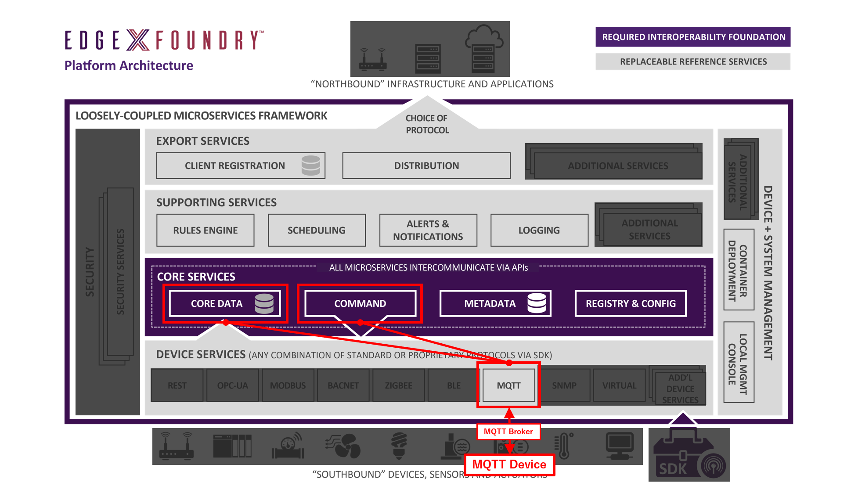Screen dimensions: 858x504
Task: Click the database icon inside METADATA
Action: coord(537,303)
